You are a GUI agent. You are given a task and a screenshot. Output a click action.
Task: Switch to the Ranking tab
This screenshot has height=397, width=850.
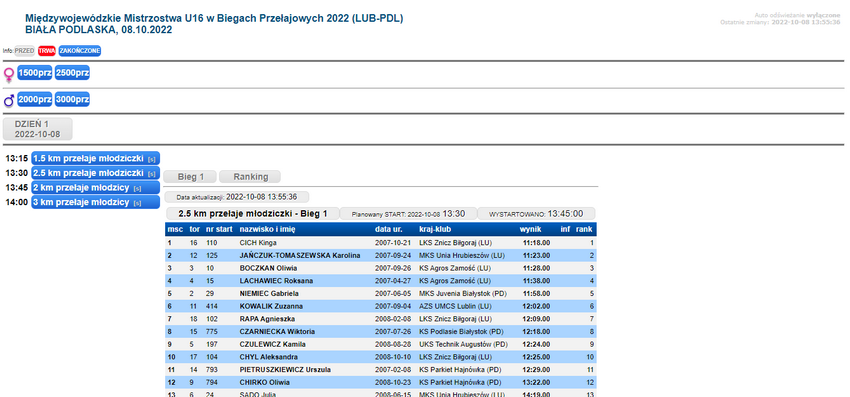pyautogui.click(x=250, y=177)
